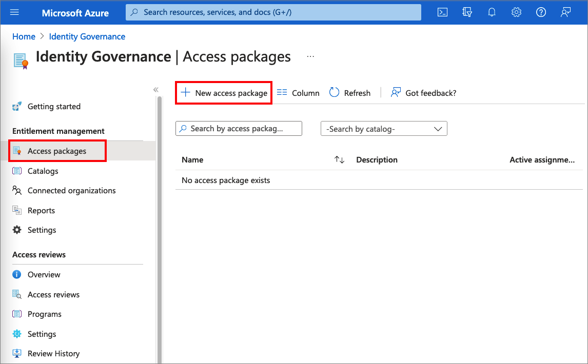
Task: Click the sidebar vertical scrollbar
Action: (x=159, y=231)
